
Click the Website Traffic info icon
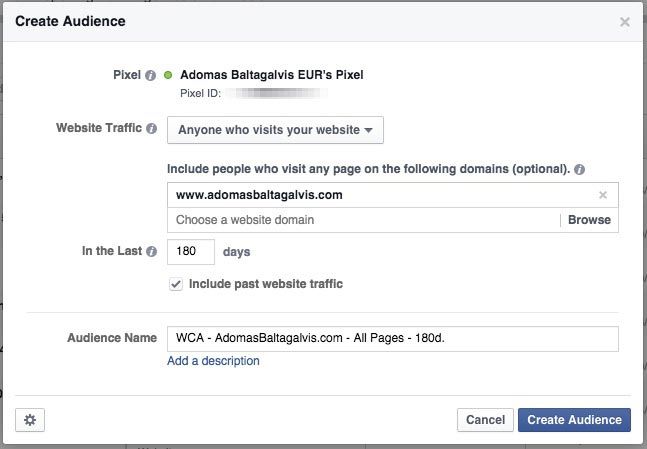click(x=151, y=129)
